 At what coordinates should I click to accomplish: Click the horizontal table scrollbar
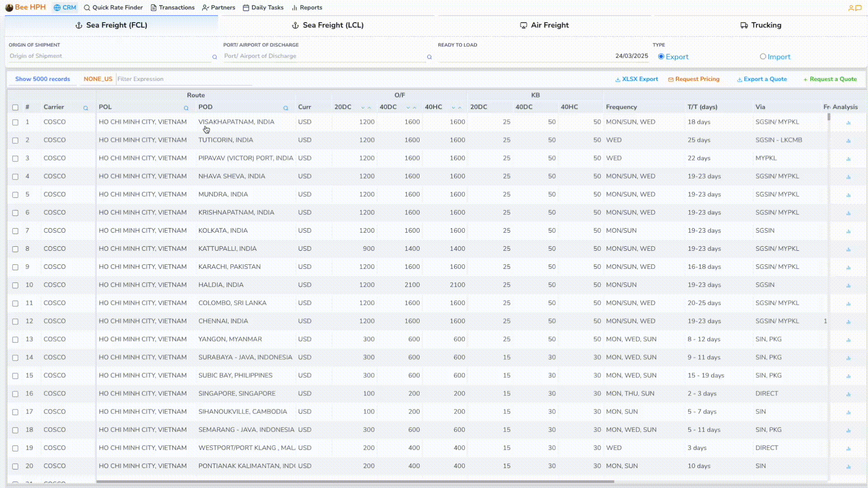[355, 482]
